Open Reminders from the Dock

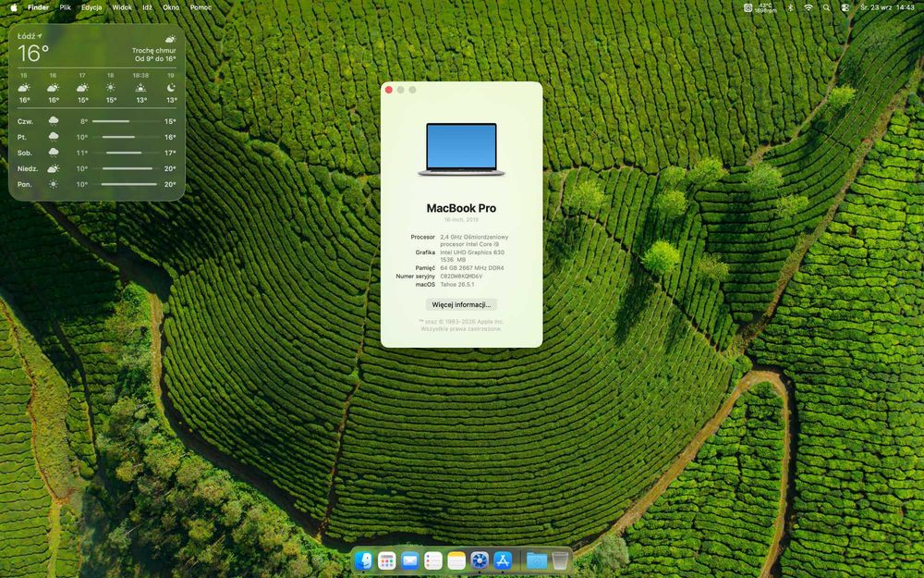[433, 560]
